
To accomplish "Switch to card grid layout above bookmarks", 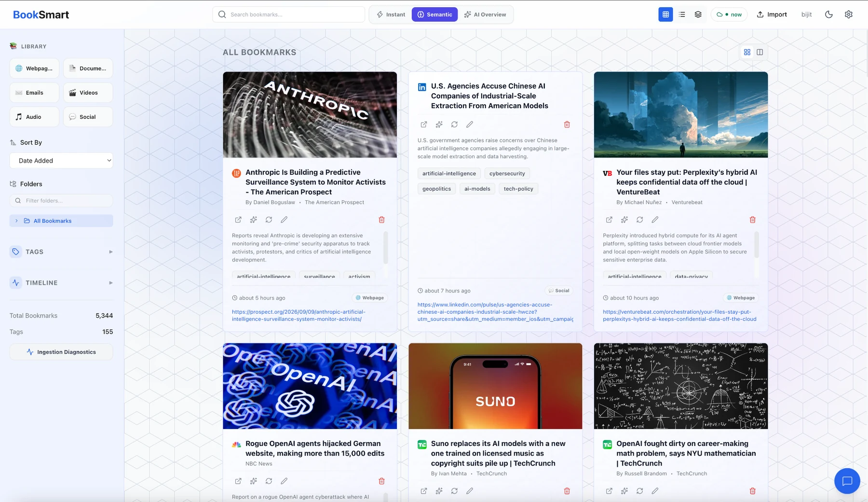I will pos(747,52).
